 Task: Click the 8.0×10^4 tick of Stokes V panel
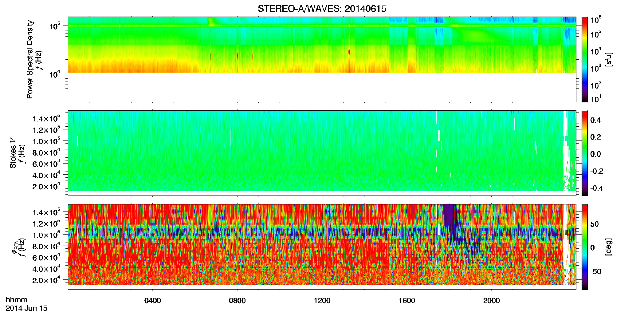(47, 153)
